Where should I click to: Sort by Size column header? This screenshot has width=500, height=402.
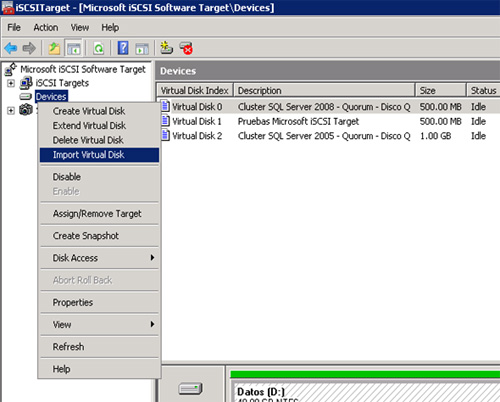click(x=440, y=90)
